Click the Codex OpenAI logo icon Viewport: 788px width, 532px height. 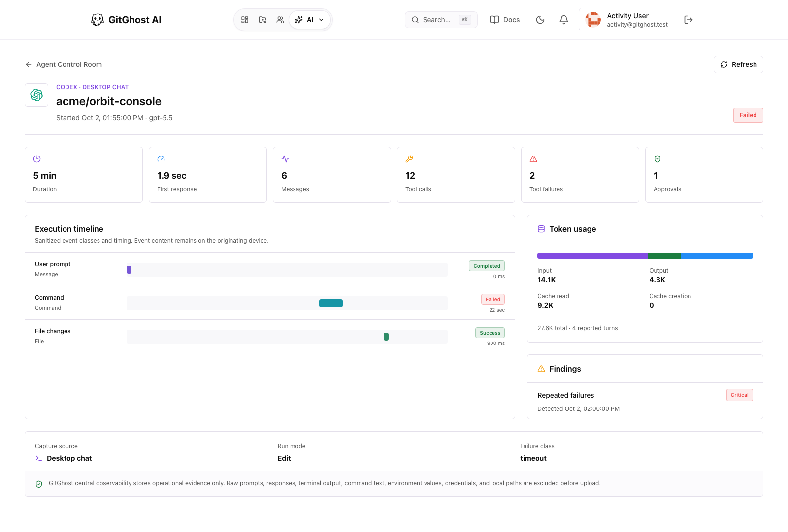tap(36, 95)
